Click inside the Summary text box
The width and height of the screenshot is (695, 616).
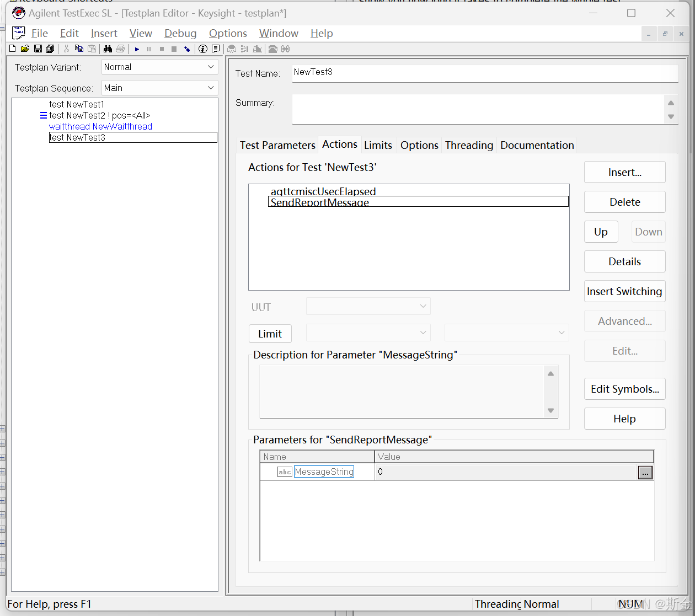pyautogui.click(x=478, y=109)
